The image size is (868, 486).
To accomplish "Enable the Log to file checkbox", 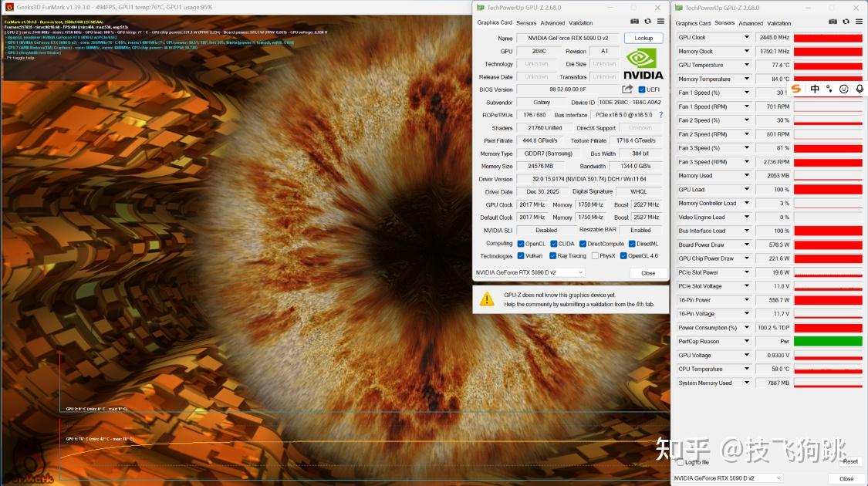I will click(681, 462).
